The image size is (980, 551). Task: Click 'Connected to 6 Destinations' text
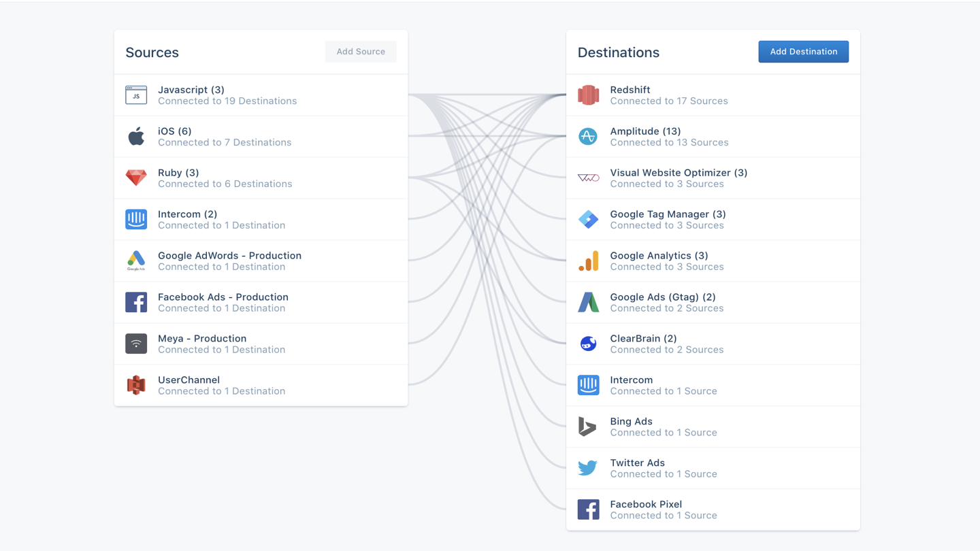point(225,184)
